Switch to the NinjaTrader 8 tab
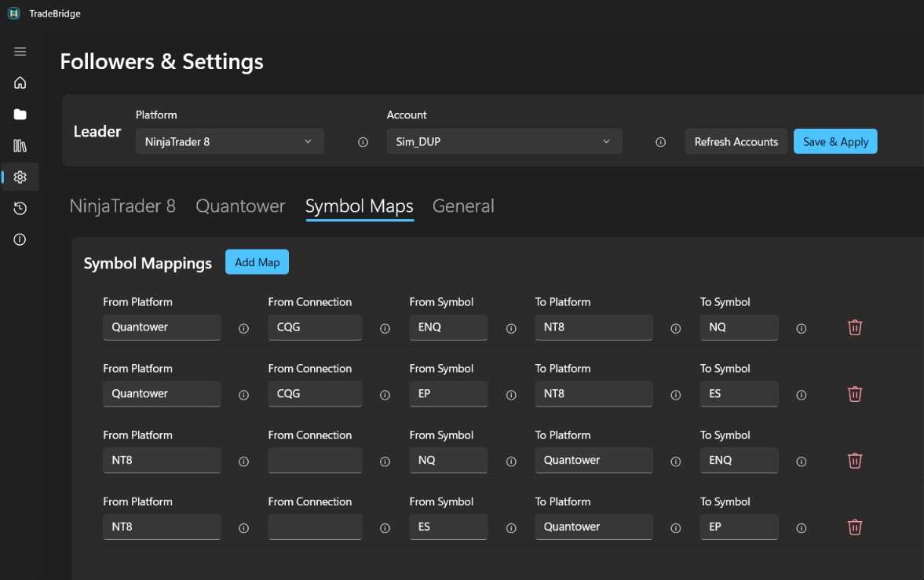 tap(122, 206)
